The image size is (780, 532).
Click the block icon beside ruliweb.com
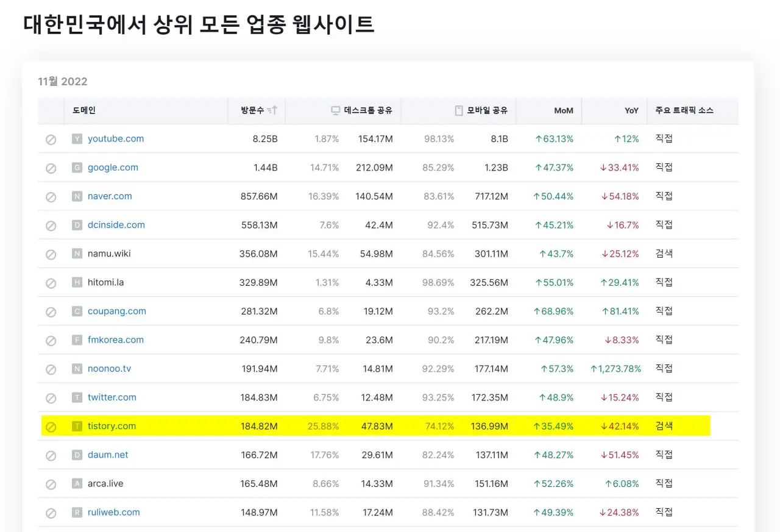tap(51, 513)
